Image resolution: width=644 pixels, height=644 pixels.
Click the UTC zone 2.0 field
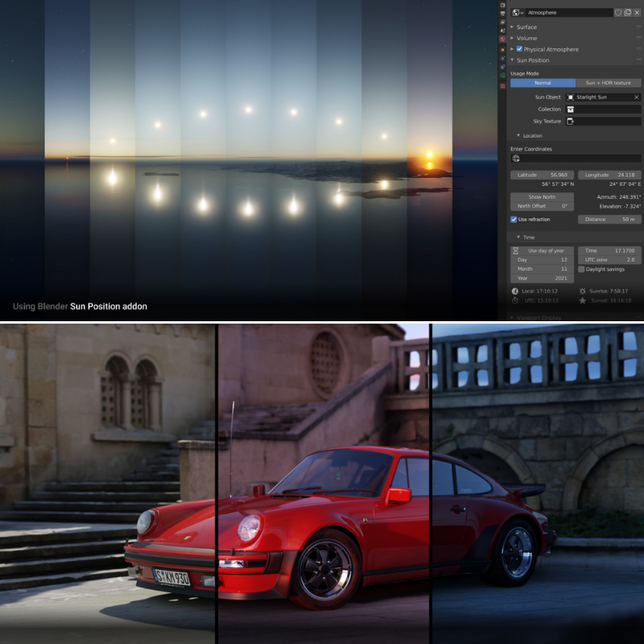[x=609, y=260]
